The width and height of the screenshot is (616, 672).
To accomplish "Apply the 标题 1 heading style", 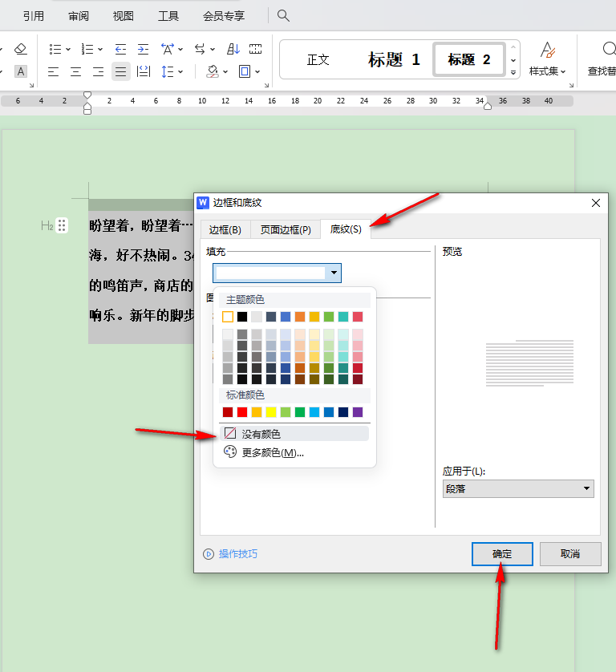I will pyautogui.click(x=394, y=60).
